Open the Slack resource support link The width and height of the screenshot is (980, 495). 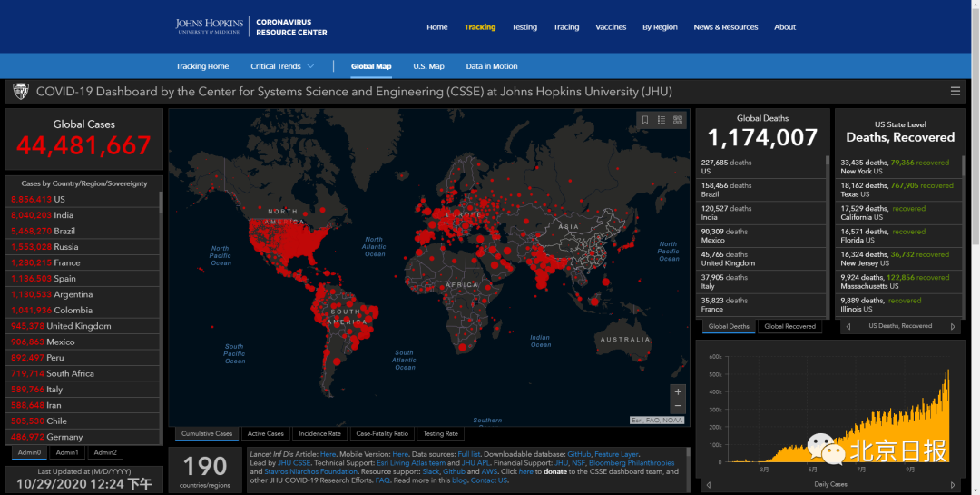point(433,472)
